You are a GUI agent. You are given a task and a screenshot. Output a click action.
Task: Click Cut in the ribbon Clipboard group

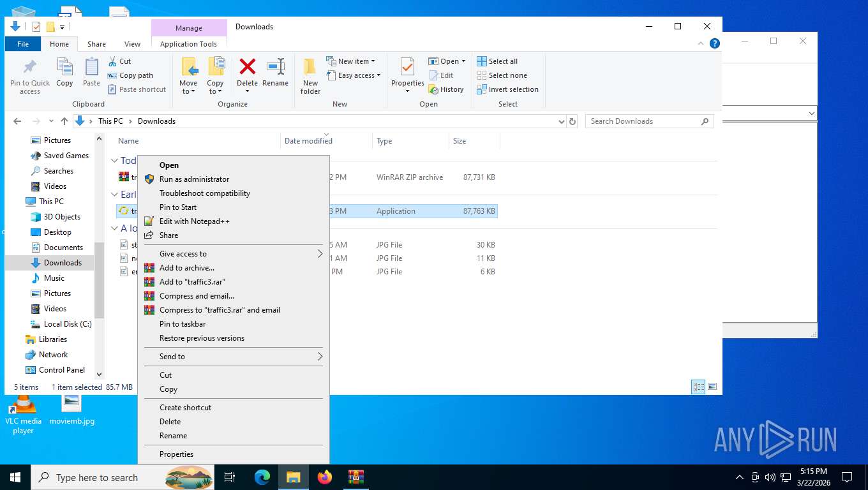coord(119,61)
